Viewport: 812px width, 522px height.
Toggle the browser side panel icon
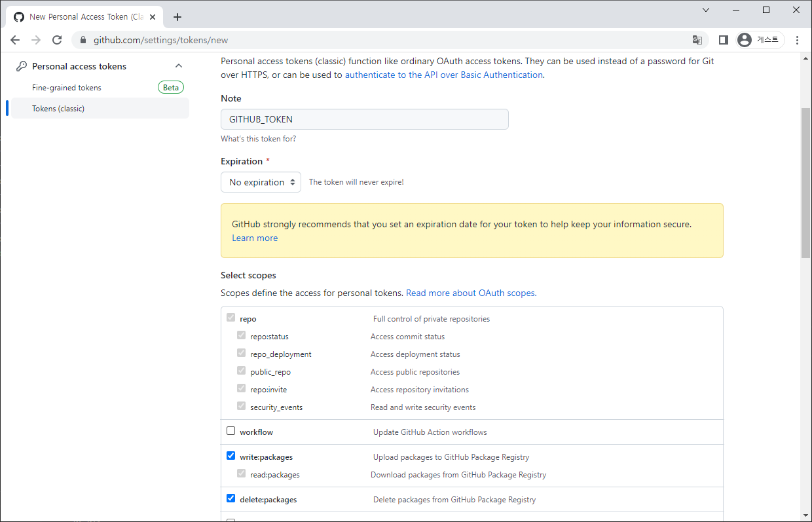pos(723,40)
